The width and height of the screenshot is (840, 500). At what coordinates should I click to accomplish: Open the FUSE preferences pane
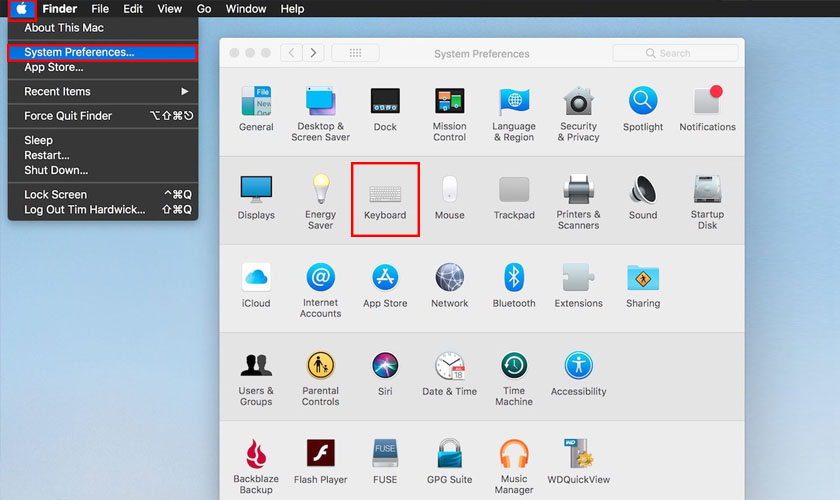click(385, 461)
